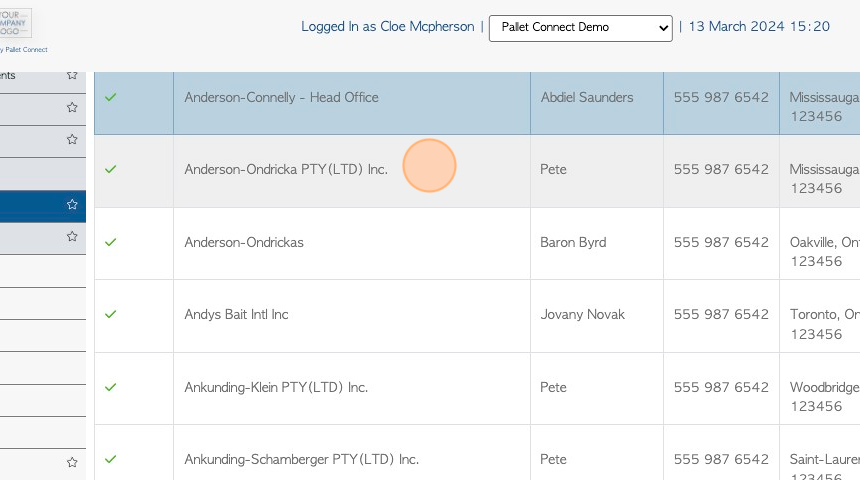This screenshot has height=480, width=860.
Task: Click green checkmark for Ankunding-Klein row
Action: point(111,387)
